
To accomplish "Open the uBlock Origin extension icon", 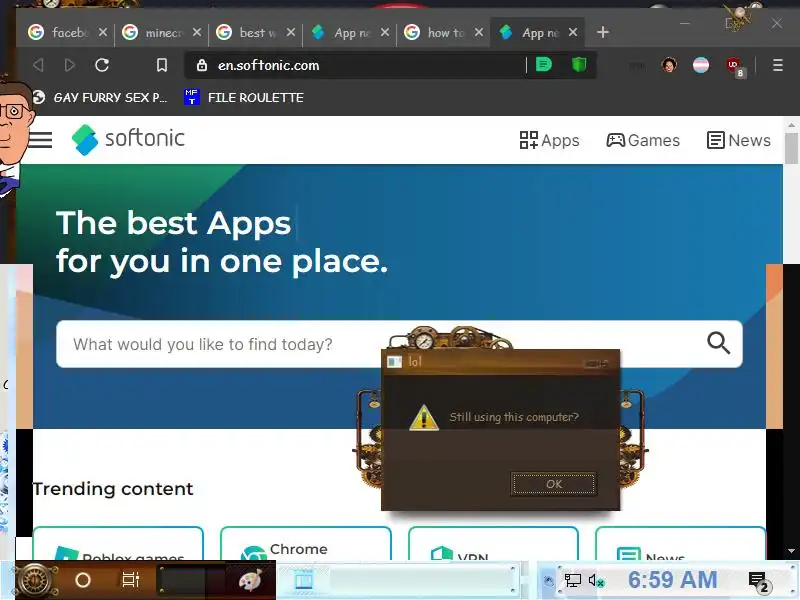I will tap(735, 66).
